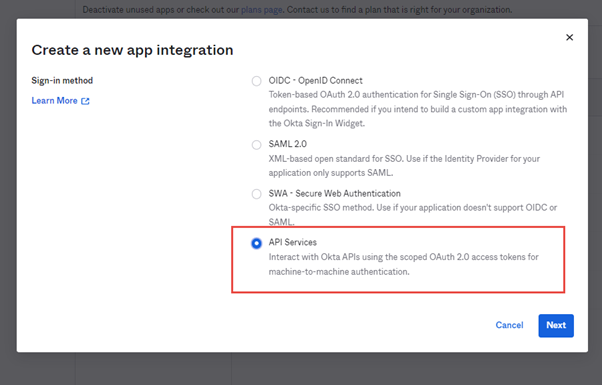Proceed with the Next button
This screenshot has width=602, height=385.
[x=556, y=326]
